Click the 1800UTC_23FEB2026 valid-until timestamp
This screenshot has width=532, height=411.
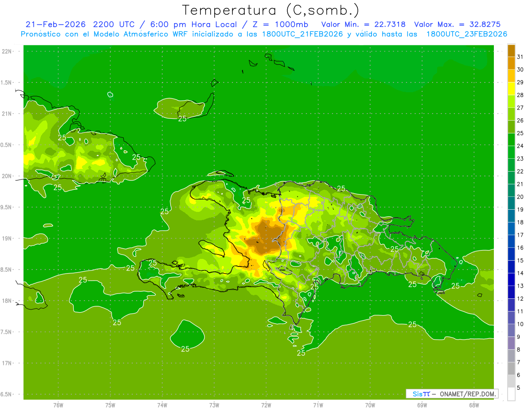point(466,34)
